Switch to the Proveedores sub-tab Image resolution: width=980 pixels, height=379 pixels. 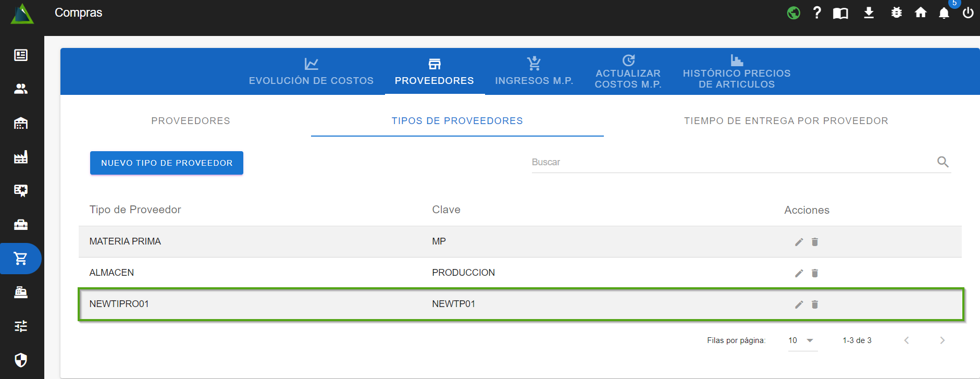point(191,121)
